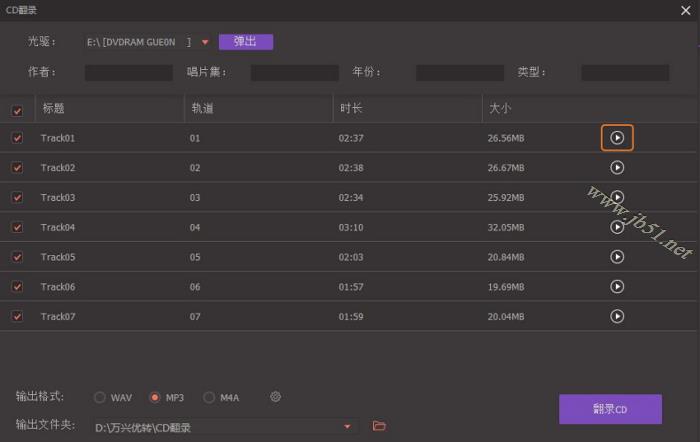Open output format settings gear
The image size is (700, 442).
(275, 396)
